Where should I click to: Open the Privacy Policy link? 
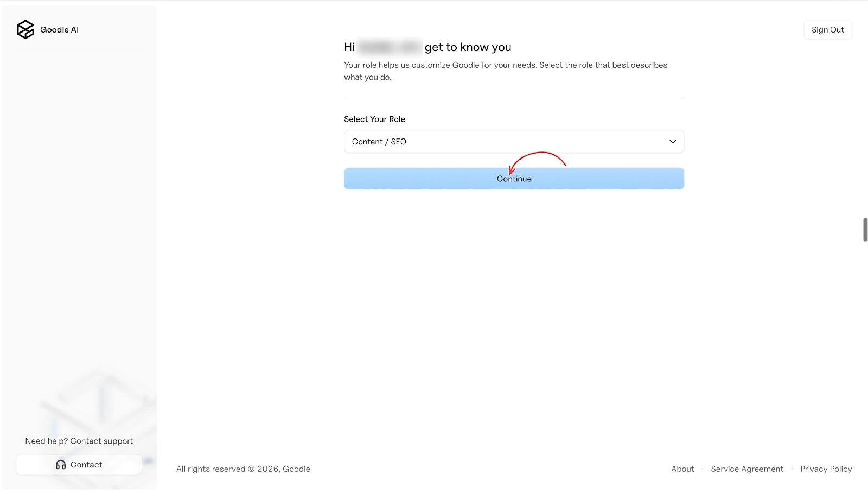click(x=826, y=469)
